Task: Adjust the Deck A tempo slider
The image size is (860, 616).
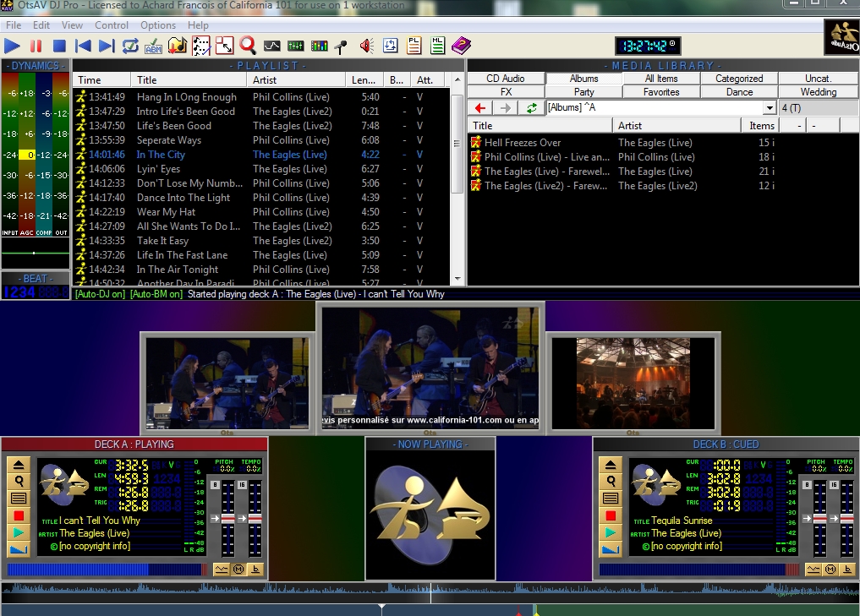Action: (x=255, y=519)
